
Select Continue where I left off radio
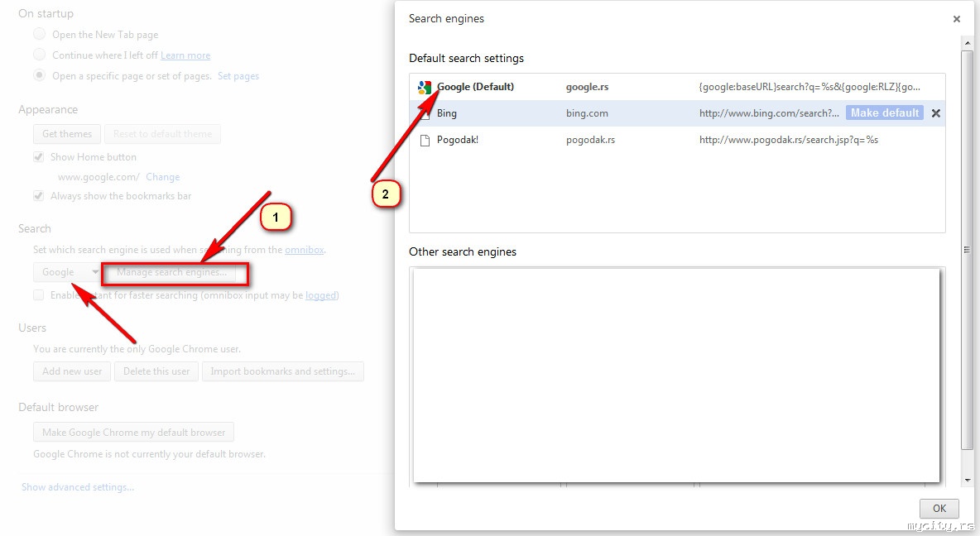(40, 55)
